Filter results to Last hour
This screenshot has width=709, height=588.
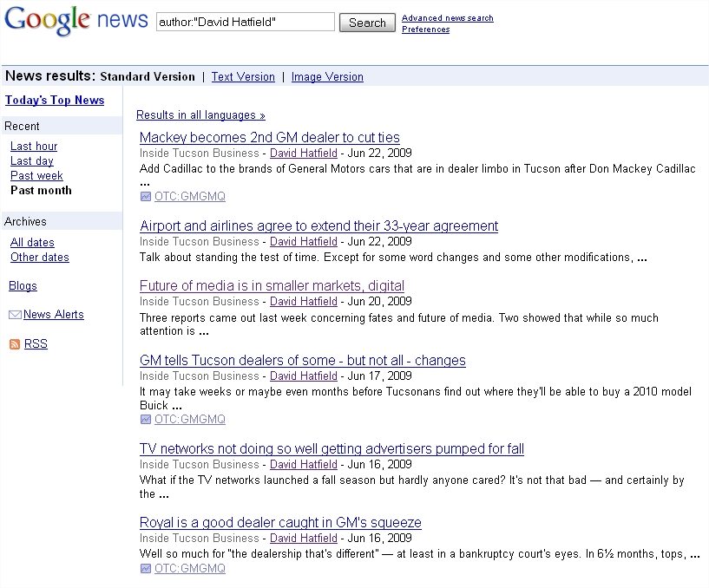coord(34,147)
